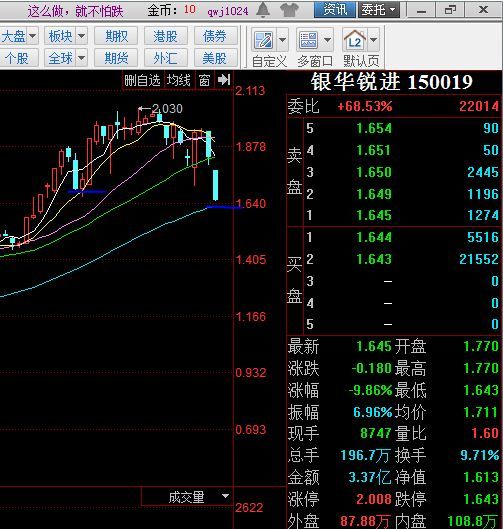Expand the 板块 dropdown arrow

coord(82,36)
